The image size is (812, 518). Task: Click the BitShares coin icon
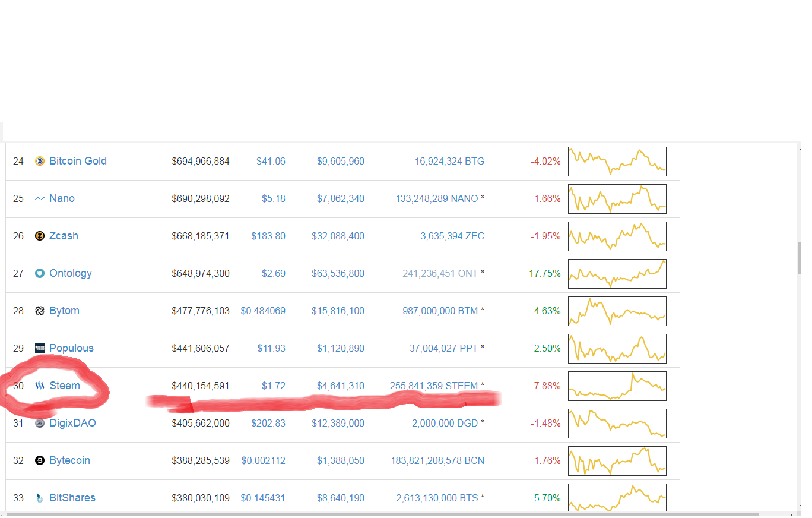(40, 498)
